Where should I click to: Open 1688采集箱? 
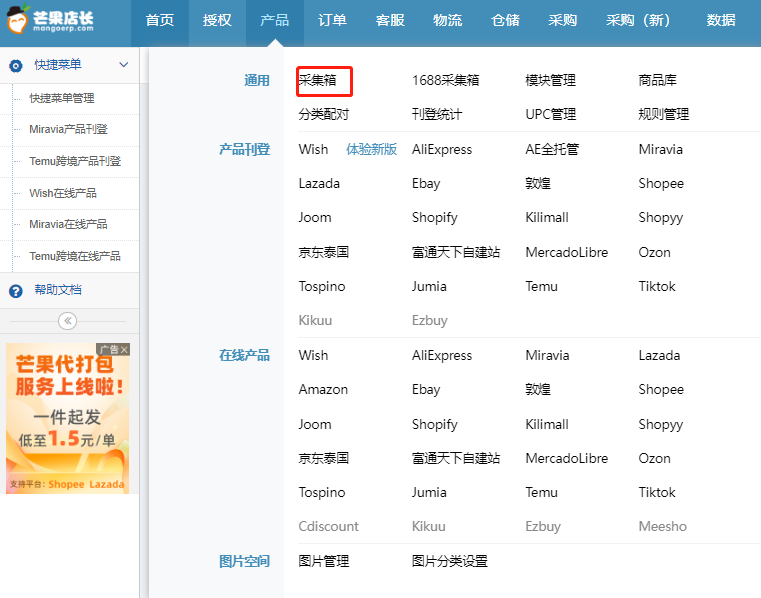[x=446, y=80]
